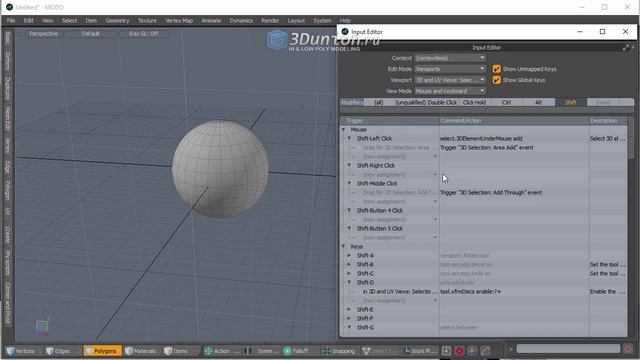
Task: Open the Deform sidebar tab
Action: tap(7, 60)
